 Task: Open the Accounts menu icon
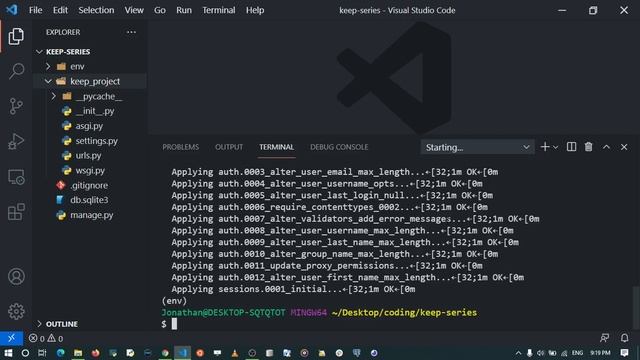point(16,276)
